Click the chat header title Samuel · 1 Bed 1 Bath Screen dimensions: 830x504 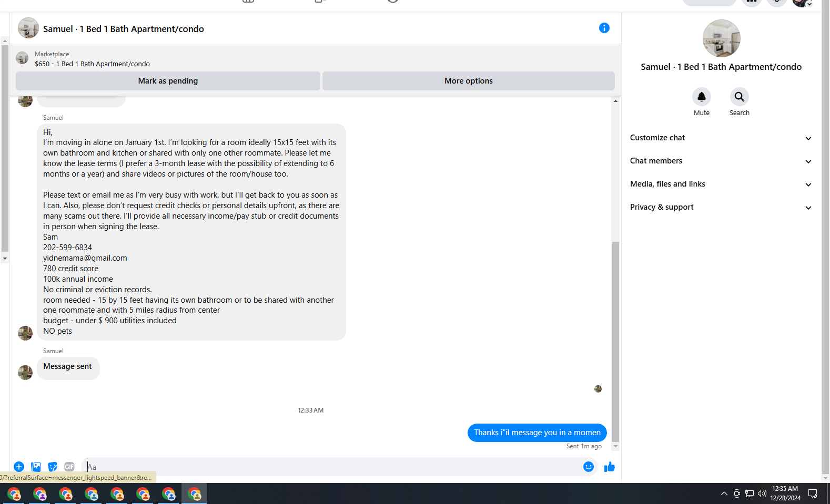tap(124, 29)
